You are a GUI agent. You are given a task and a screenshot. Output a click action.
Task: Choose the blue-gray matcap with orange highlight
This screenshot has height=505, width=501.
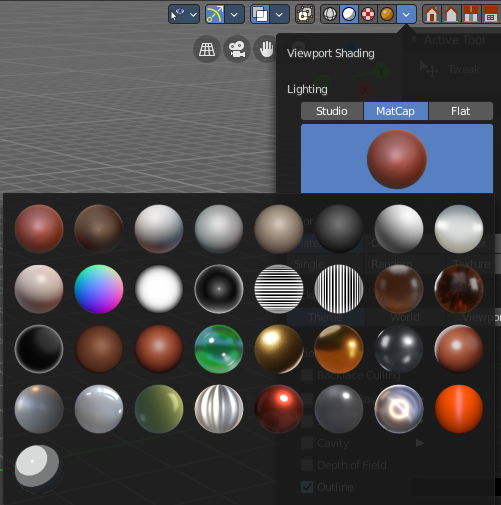tap(39, 409)
